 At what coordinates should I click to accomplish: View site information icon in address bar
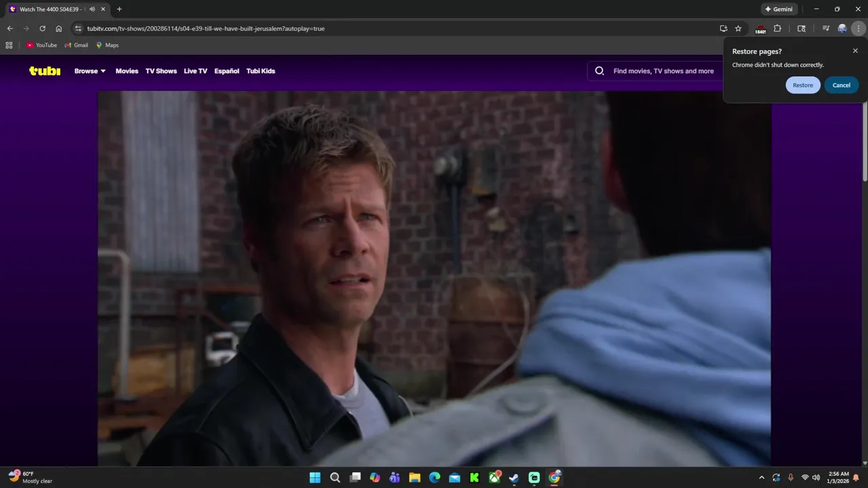(x=78, y=28)
